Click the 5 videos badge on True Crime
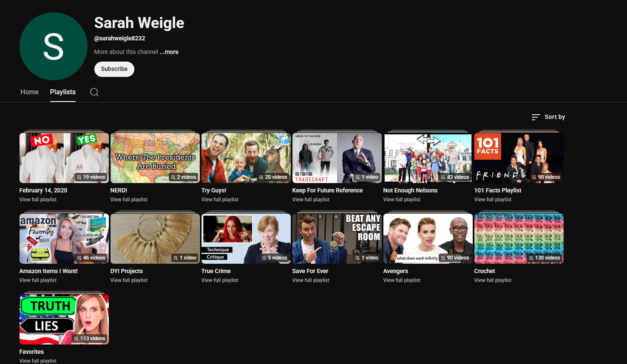This screenshot has height=364, width=627. pyautogui.click(x=275, y=258)
